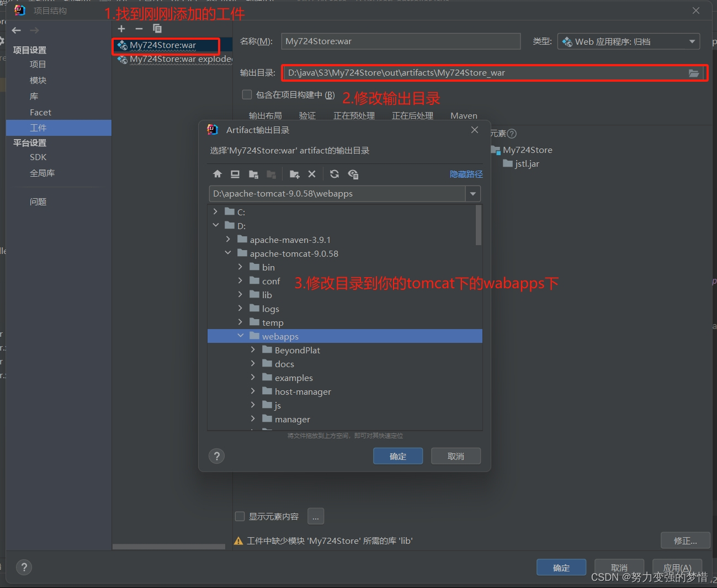Click the help question mark in Artifact dialog

(x=217, y=456)
